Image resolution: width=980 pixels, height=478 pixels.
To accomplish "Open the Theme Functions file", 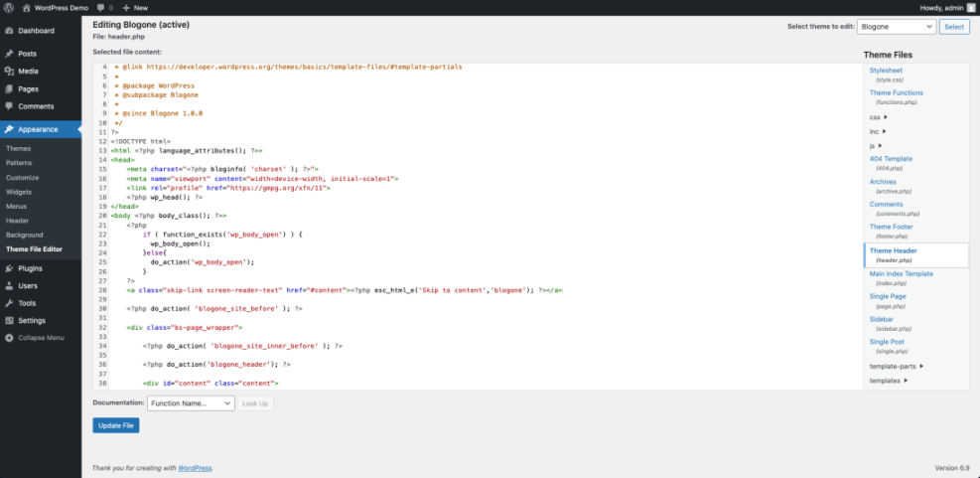I will point(897,93).
